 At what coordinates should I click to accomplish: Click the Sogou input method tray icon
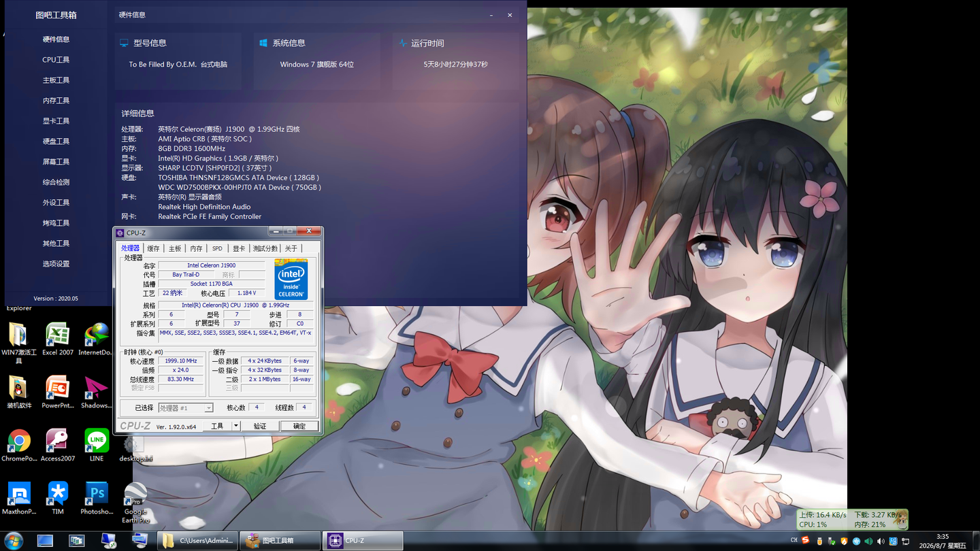point(806,541)
